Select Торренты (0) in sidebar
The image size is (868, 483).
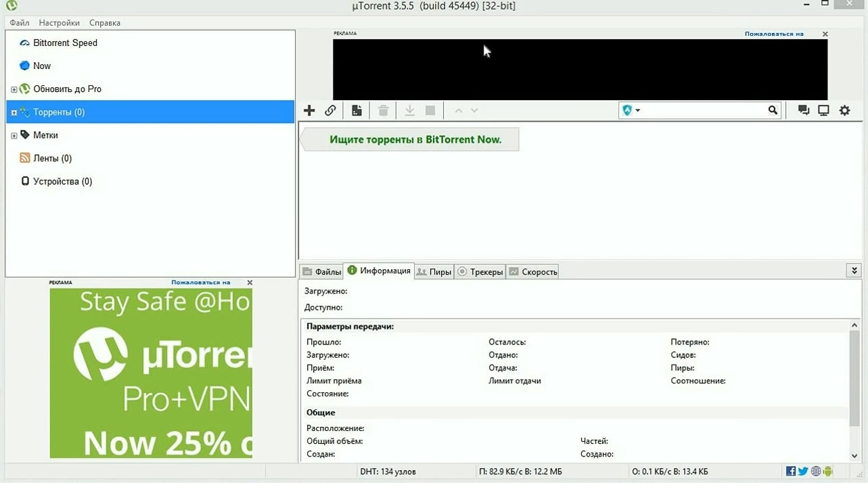[150, 112]
